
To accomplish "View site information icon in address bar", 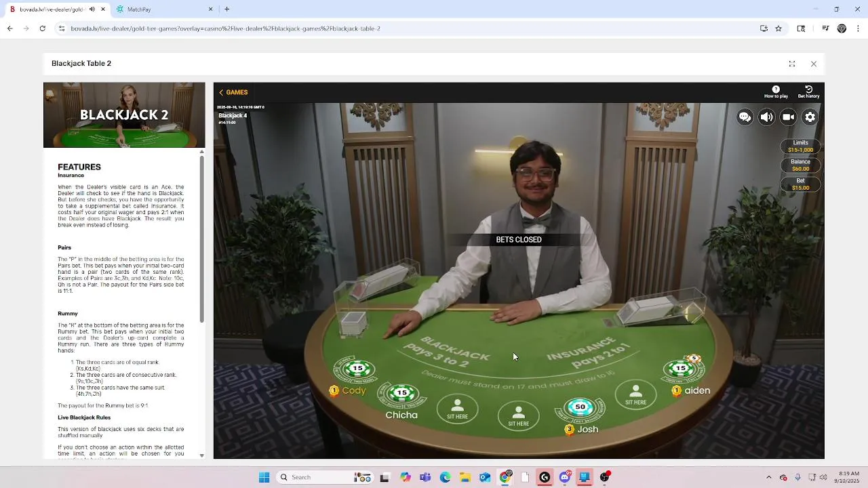I will tap(61, 28).
